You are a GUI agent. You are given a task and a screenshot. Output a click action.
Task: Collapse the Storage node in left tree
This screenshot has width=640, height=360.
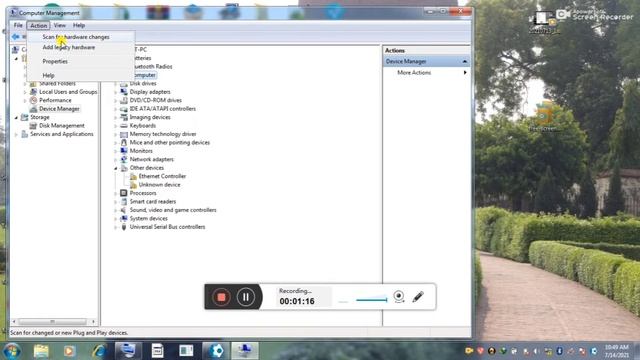(x=16, y=118)
